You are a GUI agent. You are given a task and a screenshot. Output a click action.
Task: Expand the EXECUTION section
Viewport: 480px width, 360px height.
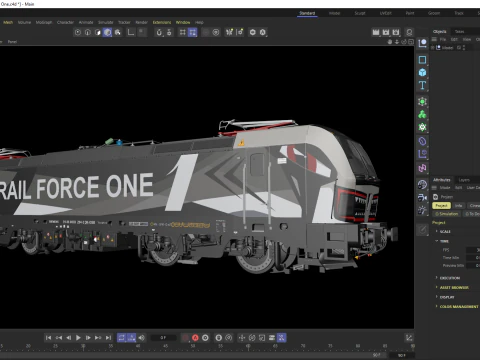(437, 278)
